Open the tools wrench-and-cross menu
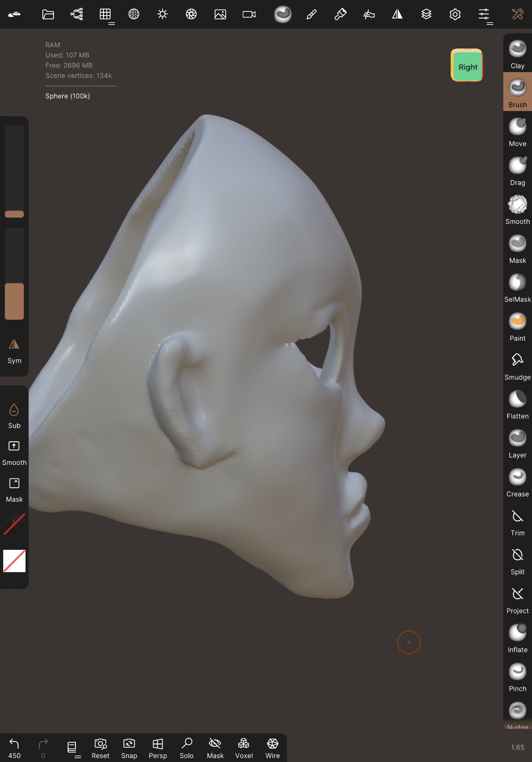The width and height of the screenshot is (532, 762). pos(518,14)
